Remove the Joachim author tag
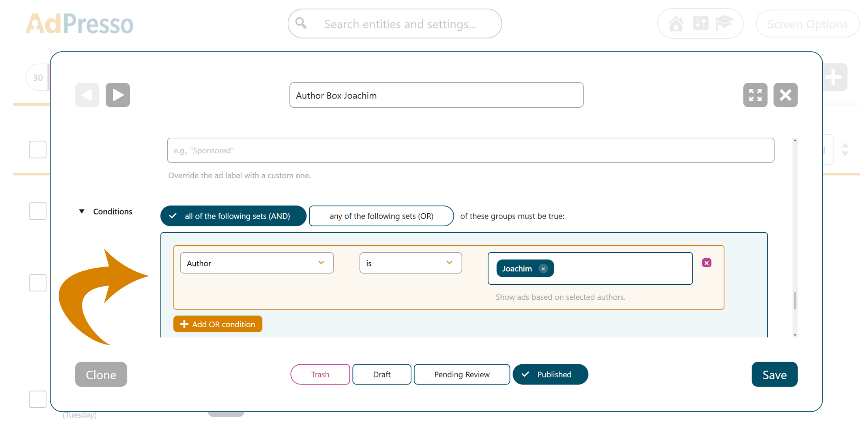Viewport: 868px width, 429px height. click(543, 269)
